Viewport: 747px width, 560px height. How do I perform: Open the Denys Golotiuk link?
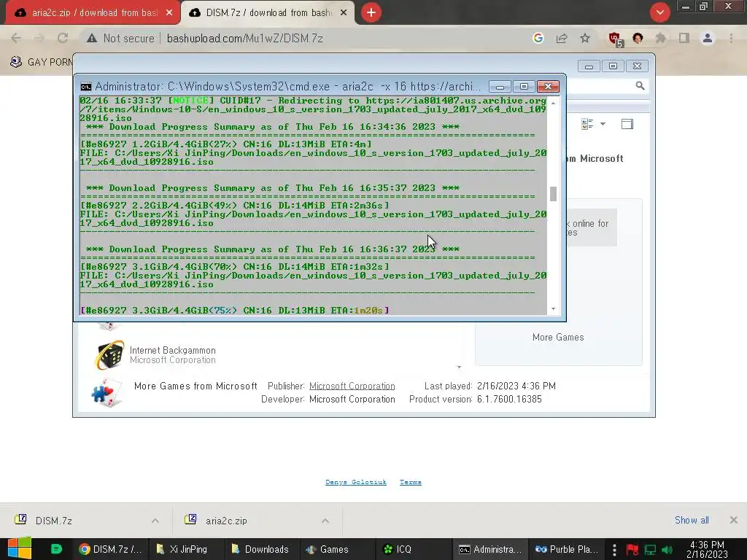356,483
